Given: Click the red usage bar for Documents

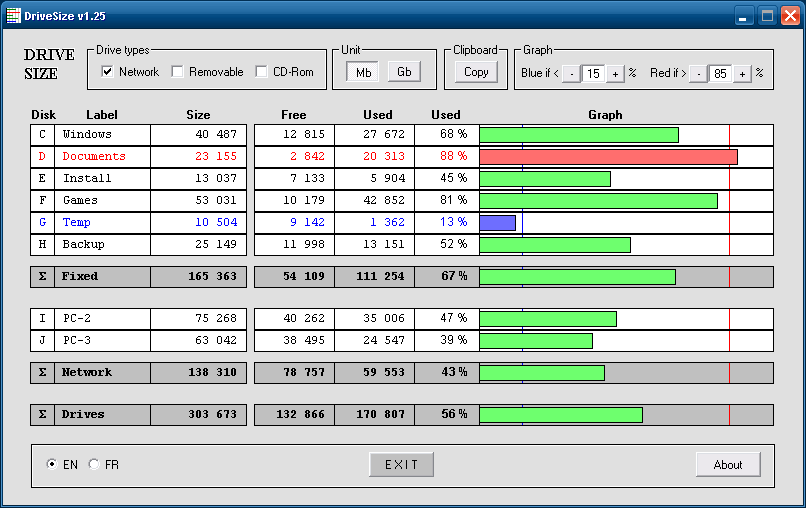Looking at the screenshot, I should click(x=609, y=157).
